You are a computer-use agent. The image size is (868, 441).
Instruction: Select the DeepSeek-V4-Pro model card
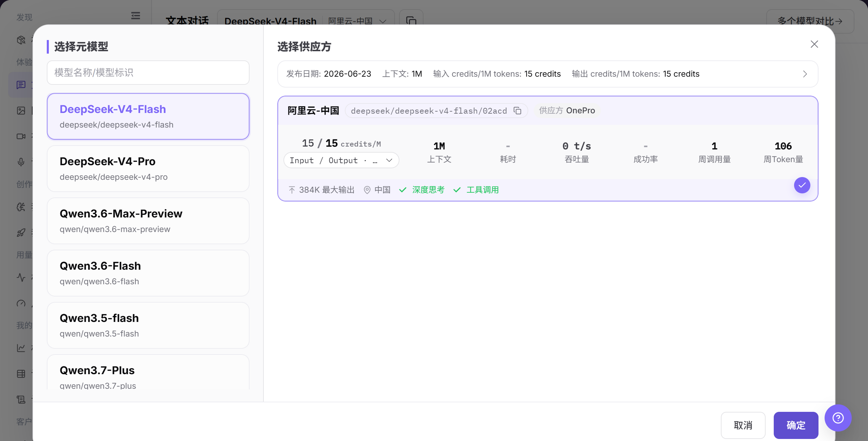148,169
